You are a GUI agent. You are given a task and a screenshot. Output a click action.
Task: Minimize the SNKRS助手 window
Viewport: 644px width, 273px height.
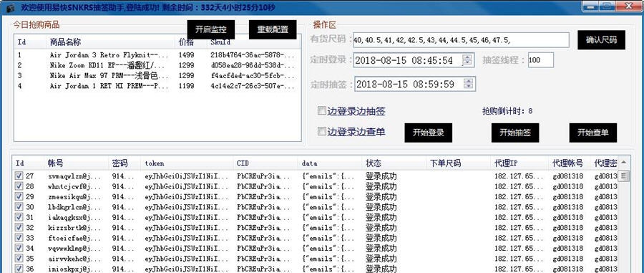tap(590, 6)
